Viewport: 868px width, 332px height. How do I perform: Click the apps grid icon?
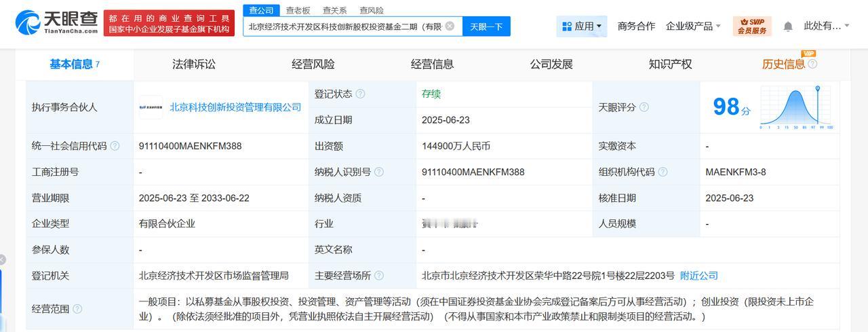point(567,26)
